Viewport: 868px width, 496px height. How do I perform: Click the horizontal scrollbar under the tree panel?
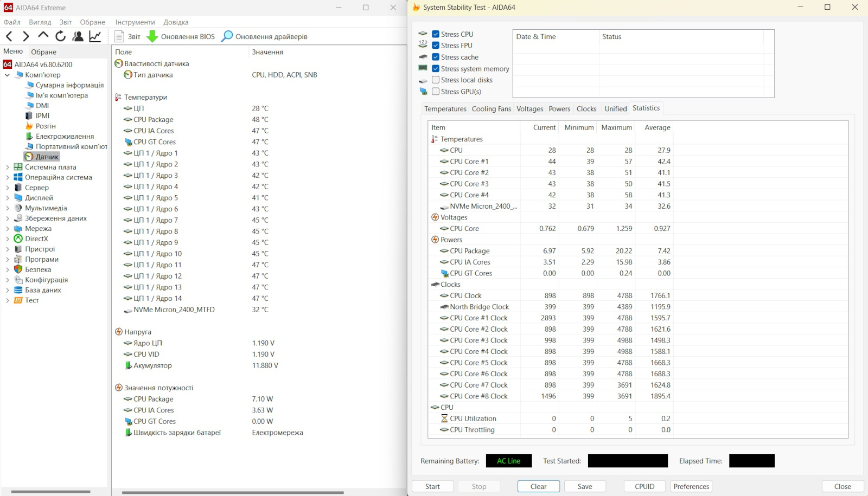pos(50,492)
